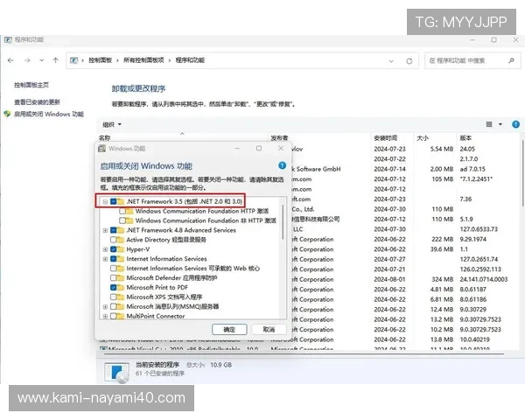Open the 组织 dropdown menu
525x420 pixels.
point(112,124)
